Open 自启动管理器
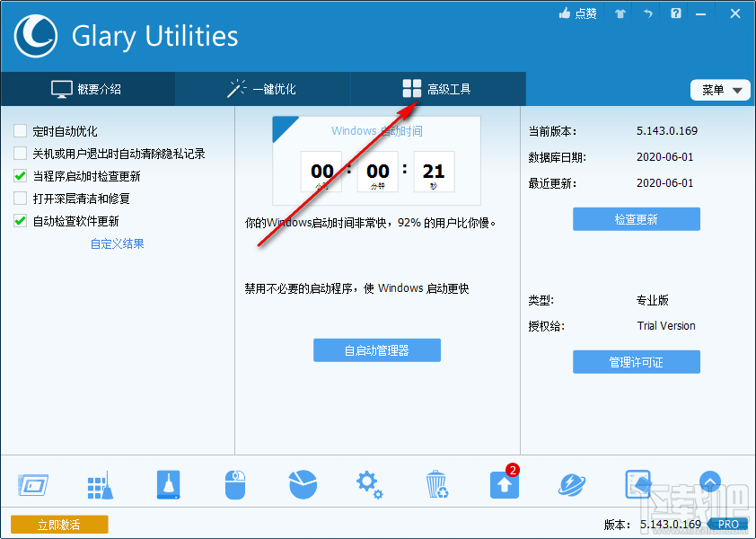Image resolution: width=756 pixels, height=539 pixels. (x=376, y=350)
